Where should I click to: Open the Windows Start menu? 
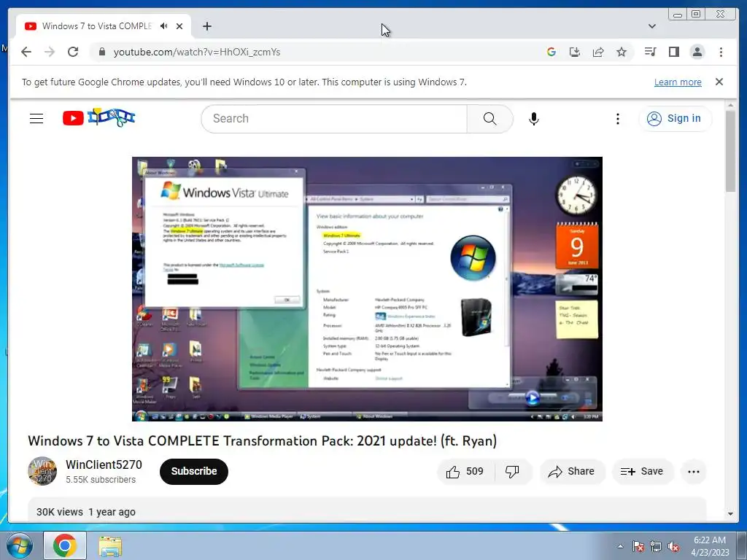point(18,545)
